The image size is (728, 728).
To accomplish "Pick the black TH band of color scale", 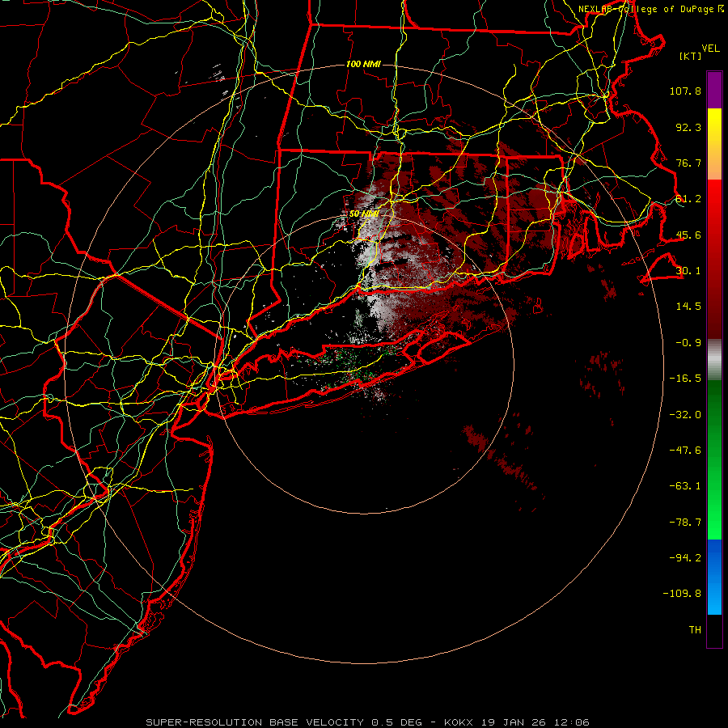I will (x=714, y=631).
